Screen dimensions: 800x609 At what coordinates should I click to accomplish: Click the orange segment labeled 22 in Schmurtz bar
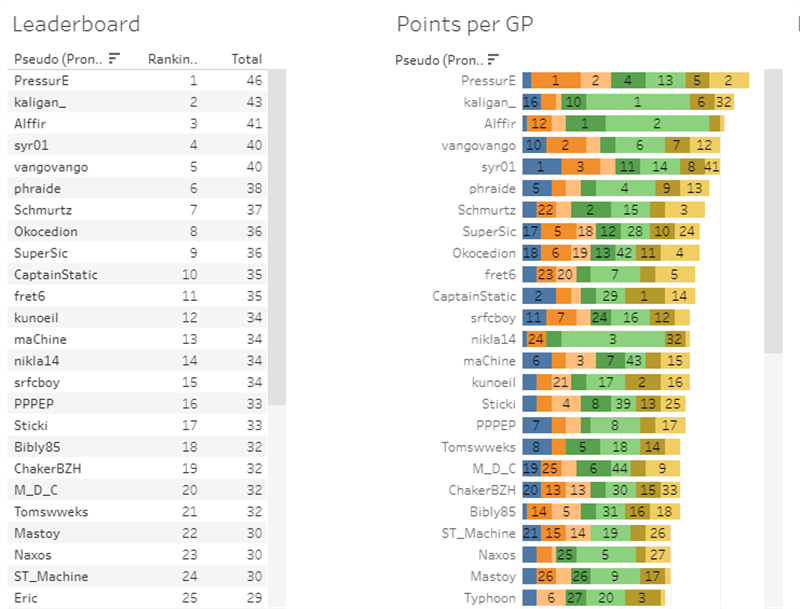[545, 210]
